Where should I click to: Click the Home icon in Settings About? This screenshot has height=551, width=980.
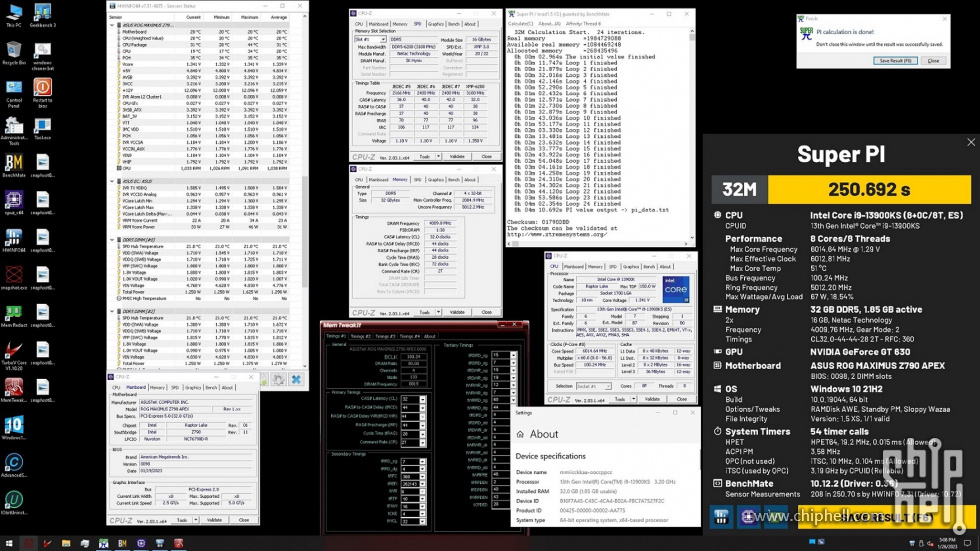[520, 434]
